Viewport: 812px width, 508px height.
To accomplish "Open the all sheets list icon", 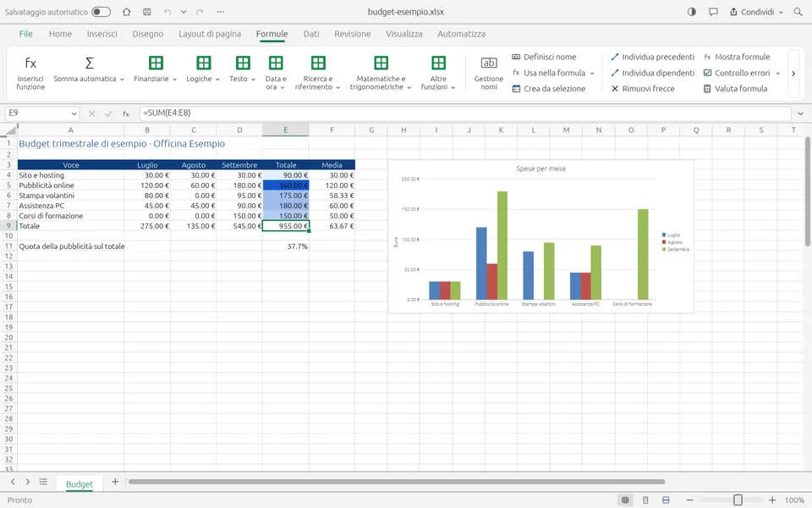I will [x=43, y=482].
